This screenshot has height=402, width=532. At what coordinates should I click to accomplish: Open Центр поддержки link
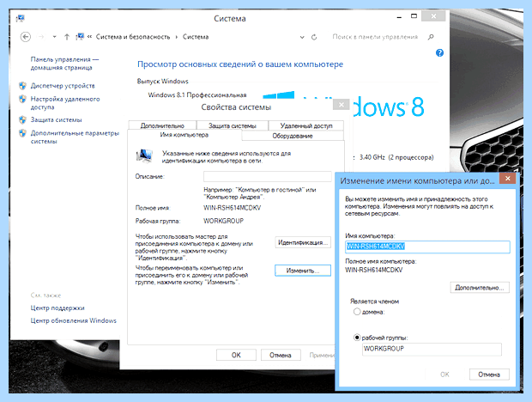pos(57,308)
